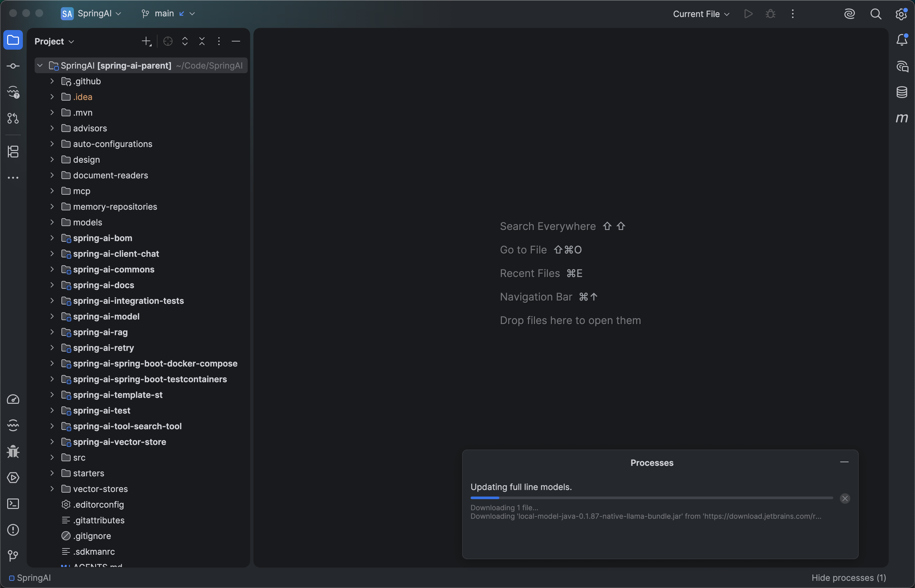The width and height of the screenshot is (915, 588).
Task: Select the spring-ai-vector-store module
Action: point(141,442)
